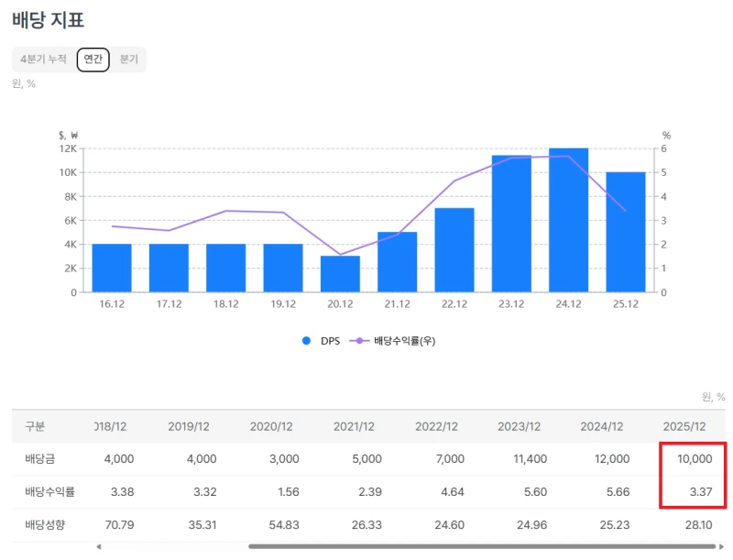Viewport: 733px width, 560px height.
Task: Click the 2.39 배당수익률 cell
Action: pyautogui.click(x=370, y=492)
